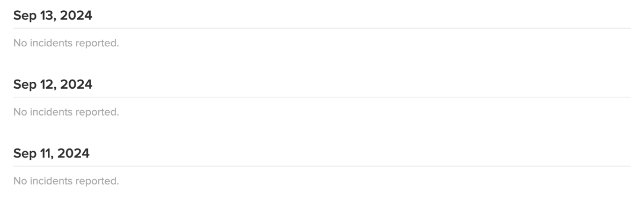Image resolution: width=644 pixels, height=199 pixels.
Task: Click the Sep 13, 2024 date heading
Action: [x=53, y=16]
